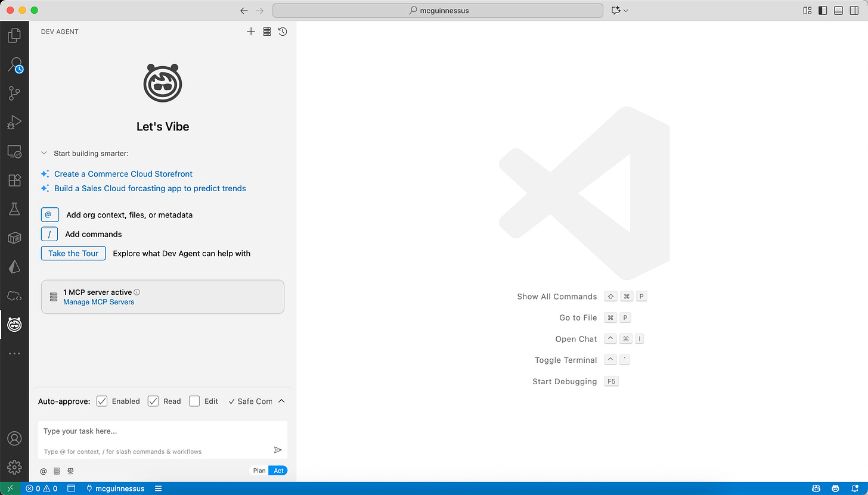
Task: Open the Run and Debug view
Action: tap(14, 122)
